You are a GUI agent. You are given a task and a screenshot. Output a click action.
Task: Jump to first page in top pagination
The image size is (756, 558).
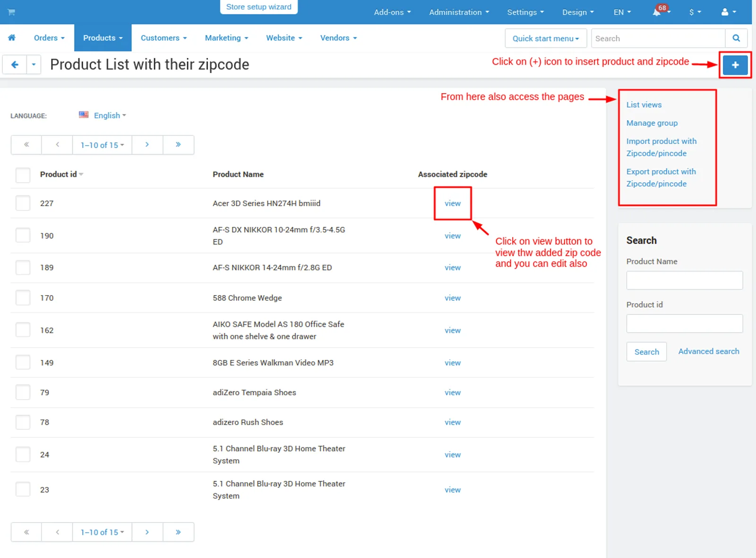pyautogui.click(x=26, y=145)
